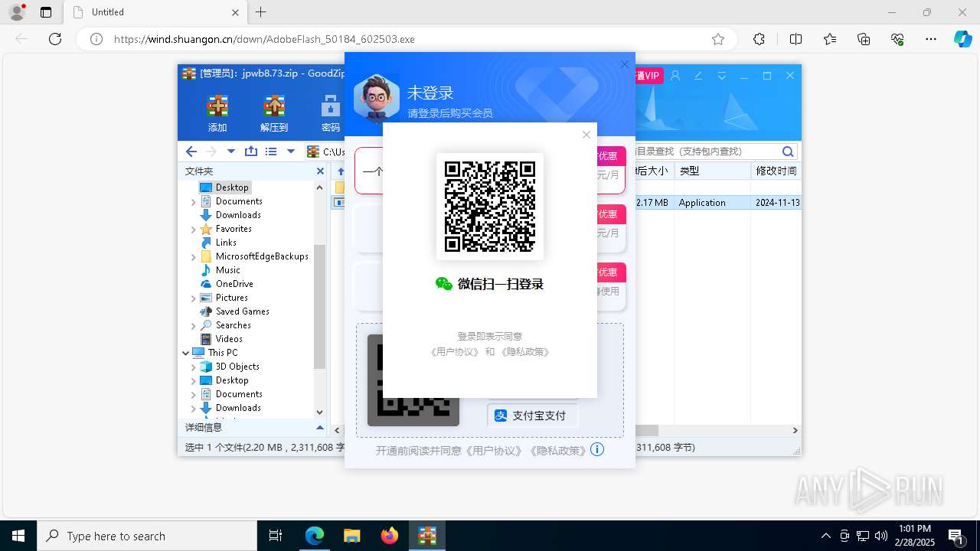Click the Windows Start button
This screenshot has height=551, width=980.
[18, 536]
